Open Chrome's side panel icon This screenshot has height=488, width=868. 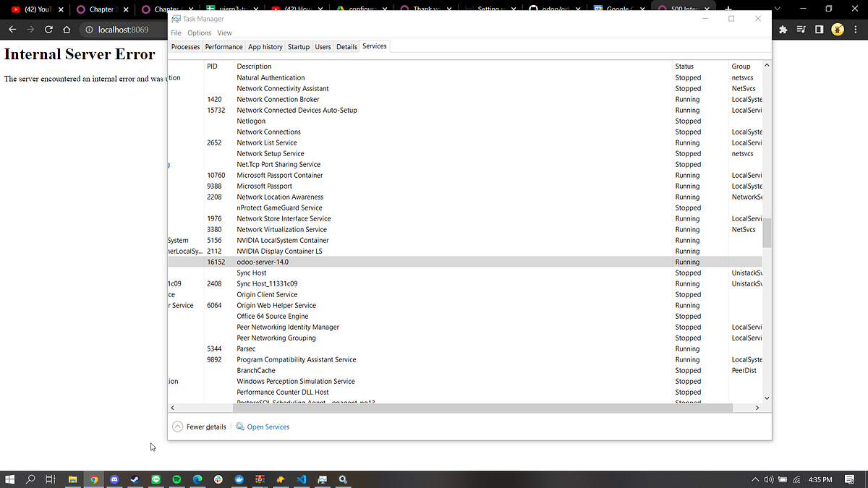pos(819,30)
